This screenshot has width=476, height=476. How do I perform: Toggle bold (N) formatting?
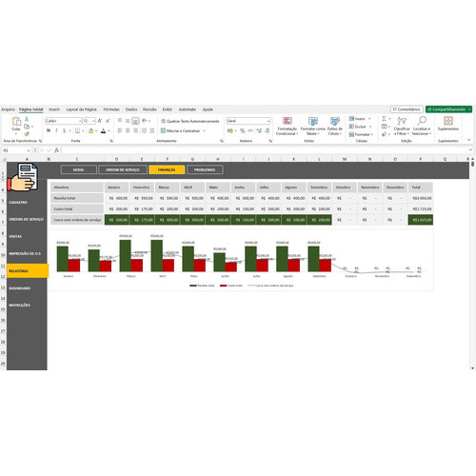[49, 130]
